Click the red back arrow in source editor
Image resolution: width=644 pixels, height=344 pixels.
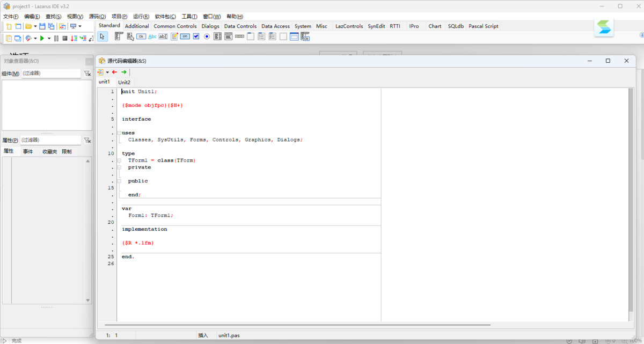[114, 72]
